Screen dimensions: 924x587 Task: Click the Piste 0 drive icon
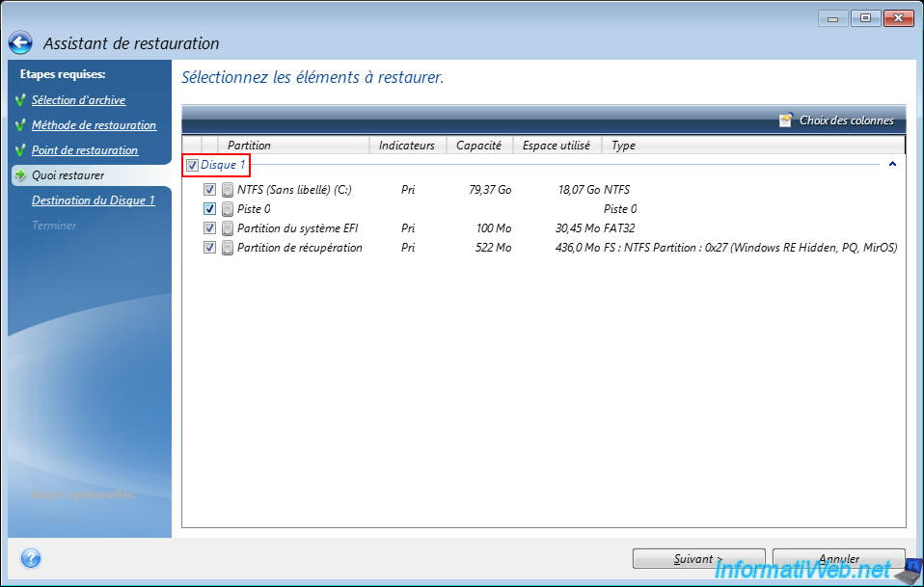click(228, 209)
